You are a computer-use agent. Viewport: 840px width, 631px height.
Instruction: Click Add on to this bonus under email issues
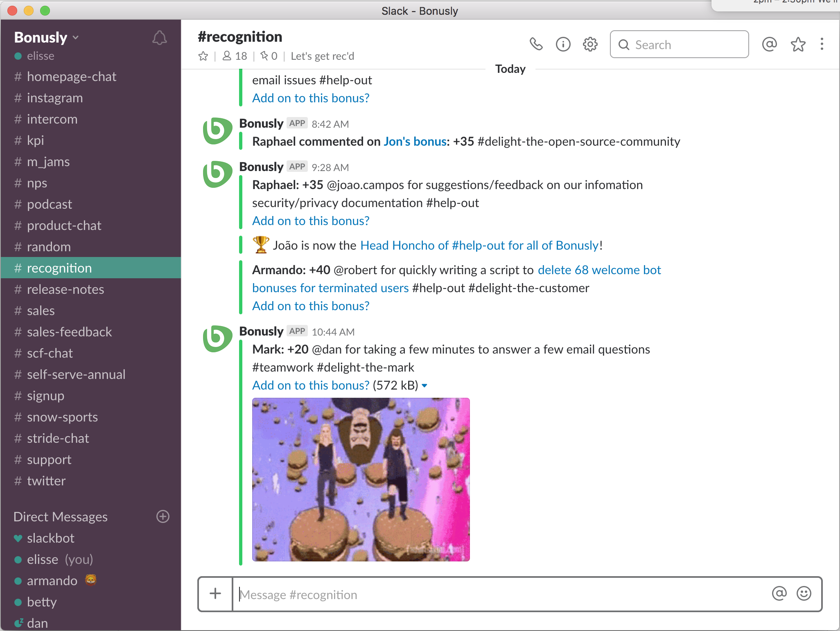[x=311, y=98]
